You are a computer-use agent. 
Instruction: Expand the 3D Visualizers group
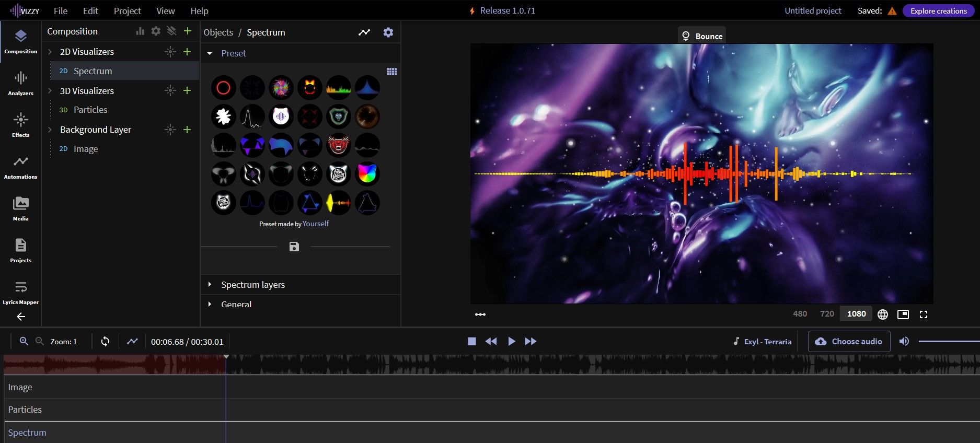(x=50, y=91)
